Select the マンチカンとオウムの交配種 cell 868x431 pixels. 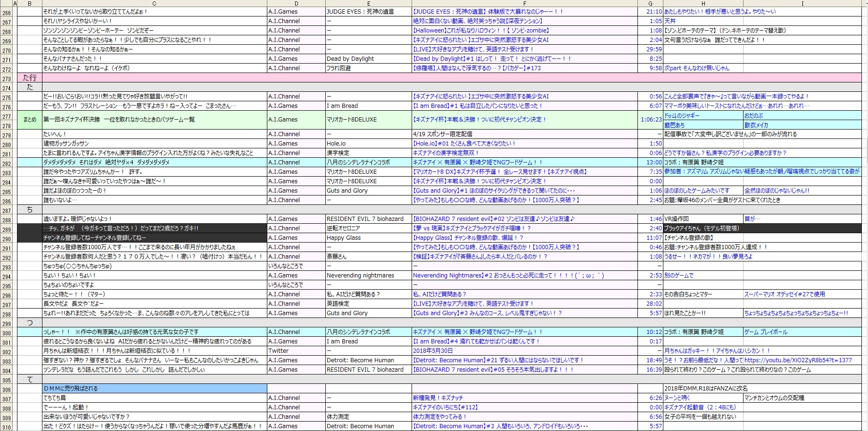(x=802, y=398)
